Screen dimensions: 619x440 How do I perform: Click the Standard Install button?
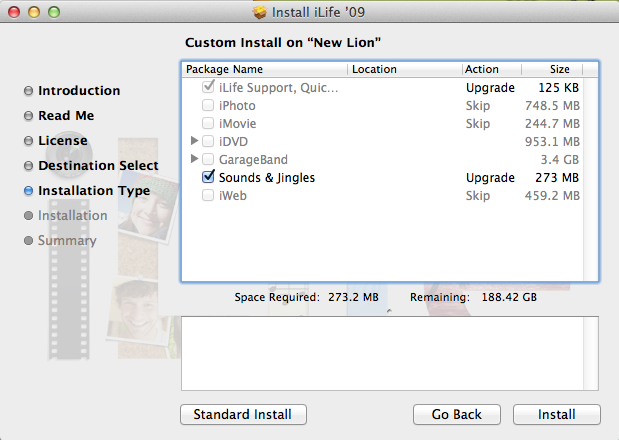click(x=243, y=414)
